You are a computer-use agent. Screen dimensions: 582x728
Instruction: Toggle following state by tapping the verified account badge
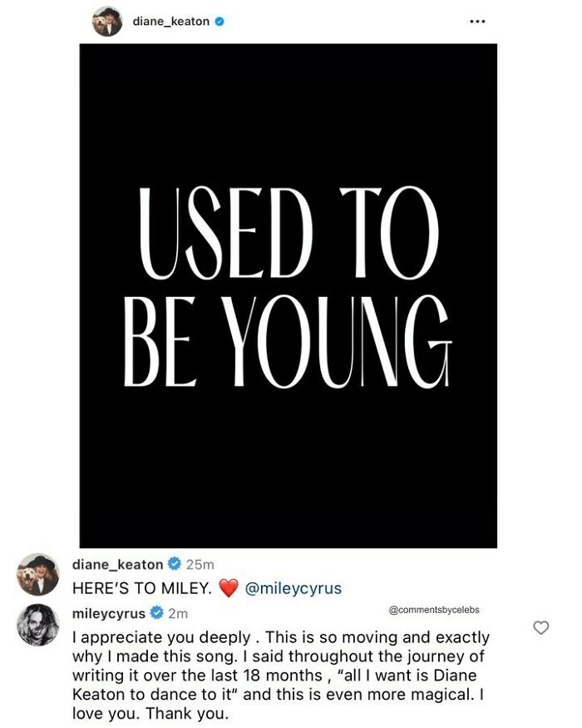coord(219,21)
